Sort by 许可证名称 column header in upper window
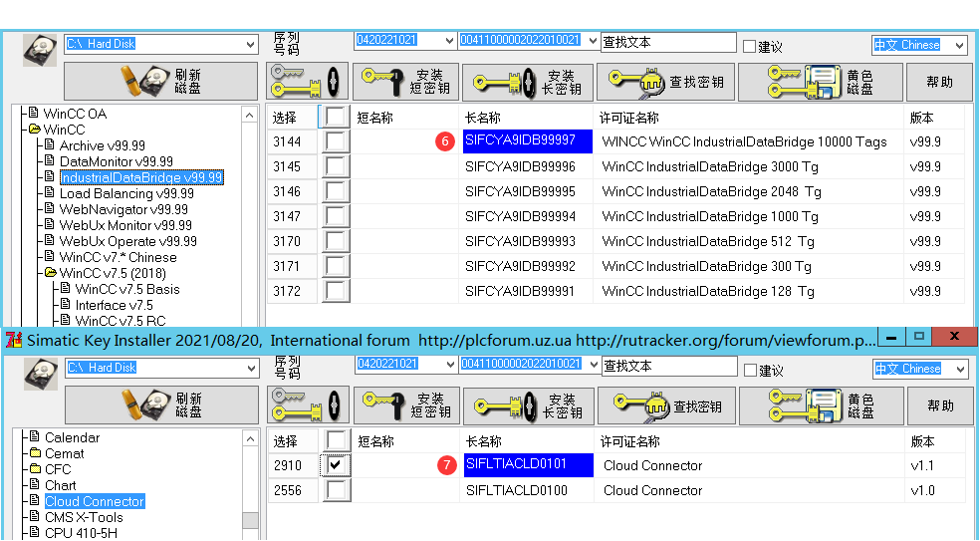 click(x=747, y=118)
